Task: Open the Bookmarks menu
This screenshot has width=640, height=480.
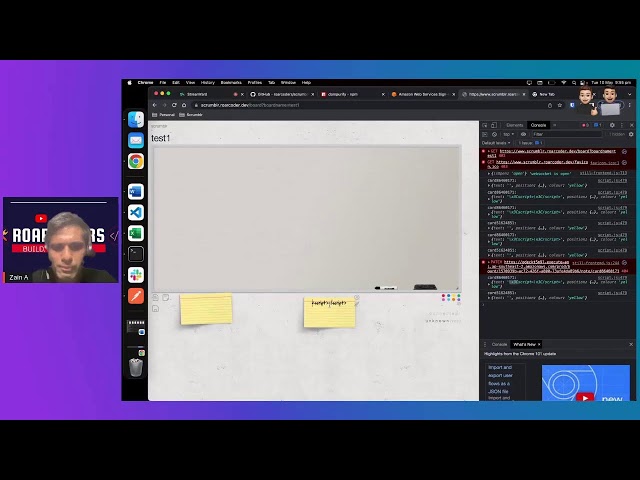Action: [x=231, y=83]
